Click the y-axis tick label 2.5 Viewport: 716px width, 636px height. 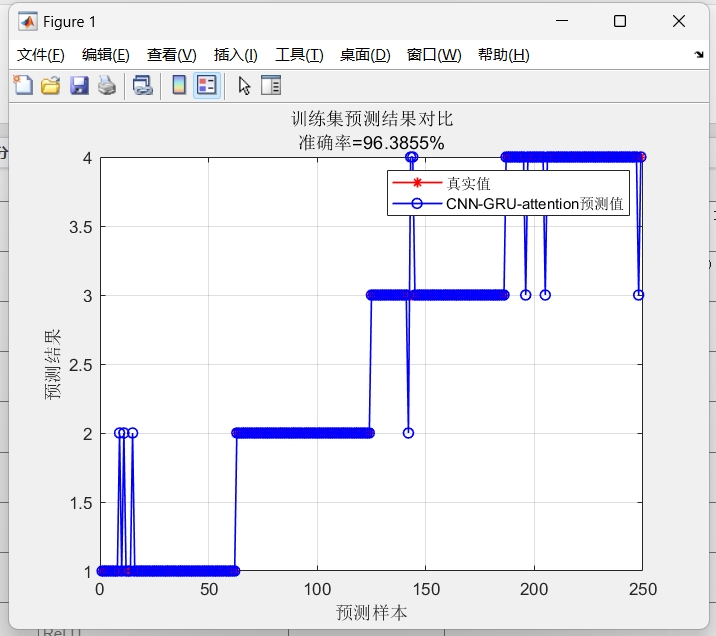point(80,365)
